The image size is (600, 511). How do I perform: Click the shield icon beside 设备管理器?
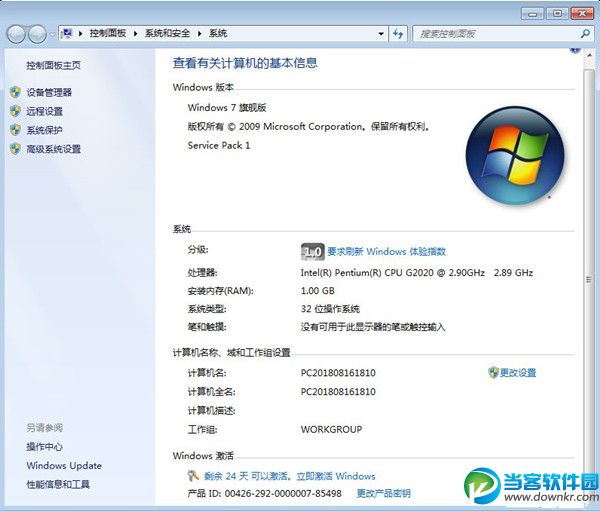15,92
